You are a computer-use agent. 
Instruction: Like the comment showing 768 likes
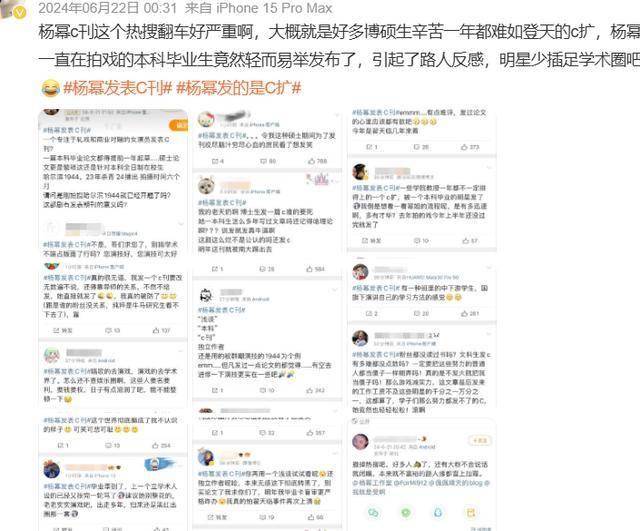pyautogui.click(x=317, y=161)
